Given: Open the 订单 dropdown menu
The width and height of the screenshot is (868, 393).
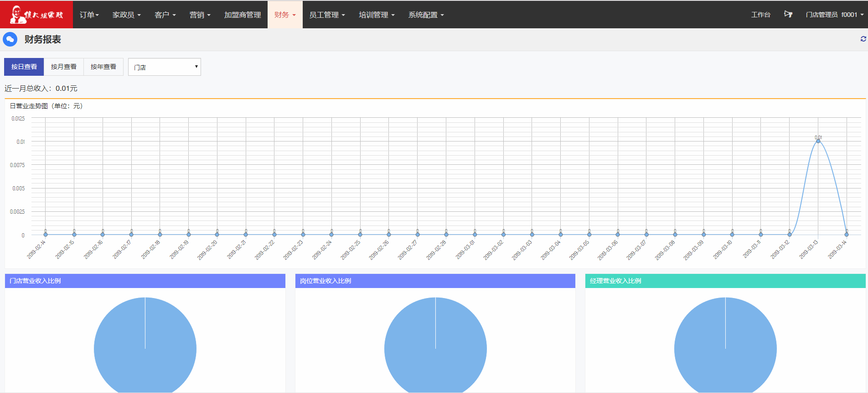Looking at the screenshot, I should (x=89, y=15).
